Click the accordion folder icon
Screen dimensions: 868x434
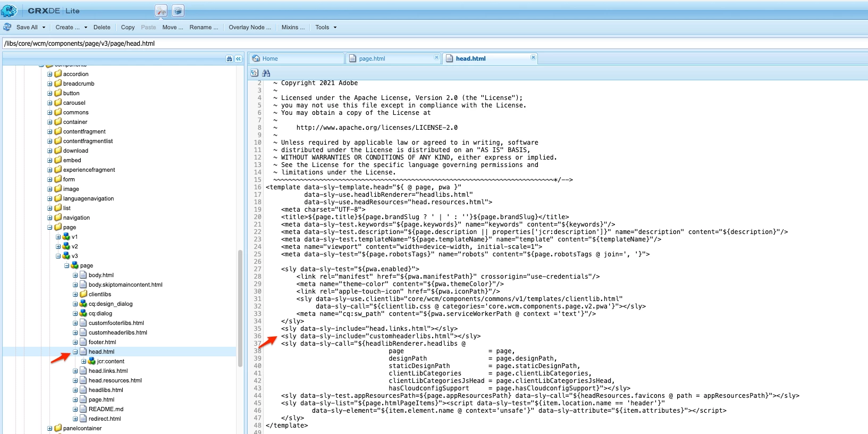point(58,74)
